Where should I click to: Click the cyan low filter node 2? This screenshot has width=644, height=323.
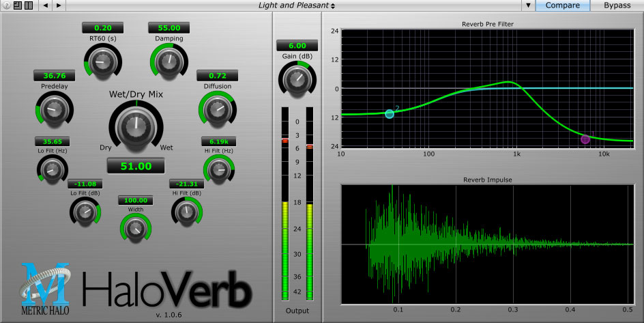[390, 114]
